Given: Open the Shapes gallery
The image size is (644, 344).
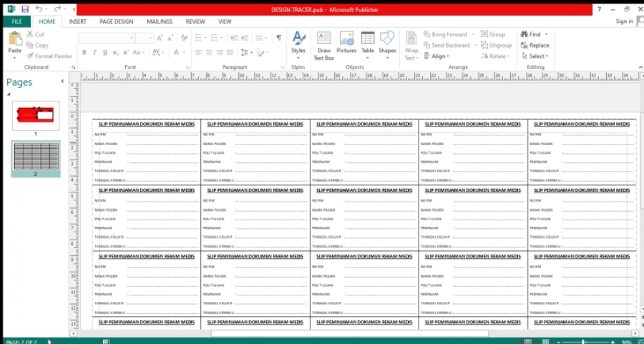Looking at the screenshot, I should tap(387, 46).
